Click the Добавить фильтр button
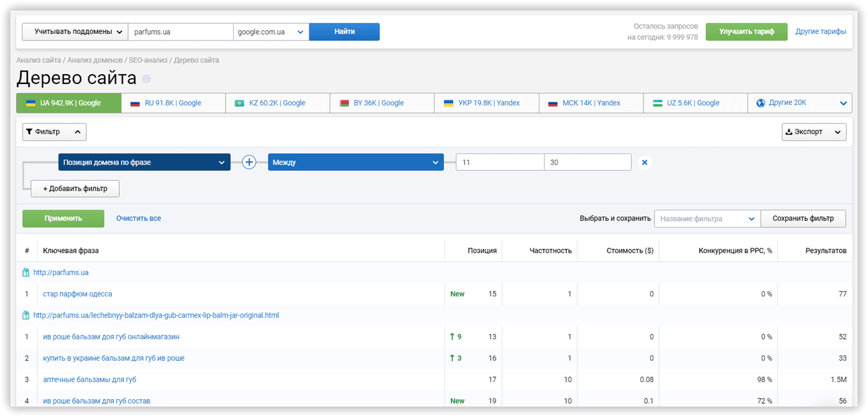Screen dimensions: 868x417 (75, 189)
